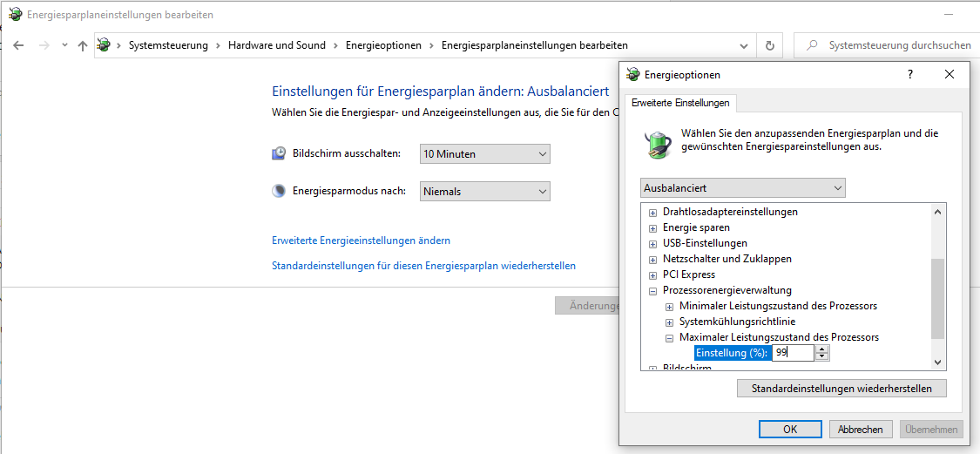Screen dimensions: 980x454
Task: Click the settings tree scrollbar thumb
Action: coord(936,299)
